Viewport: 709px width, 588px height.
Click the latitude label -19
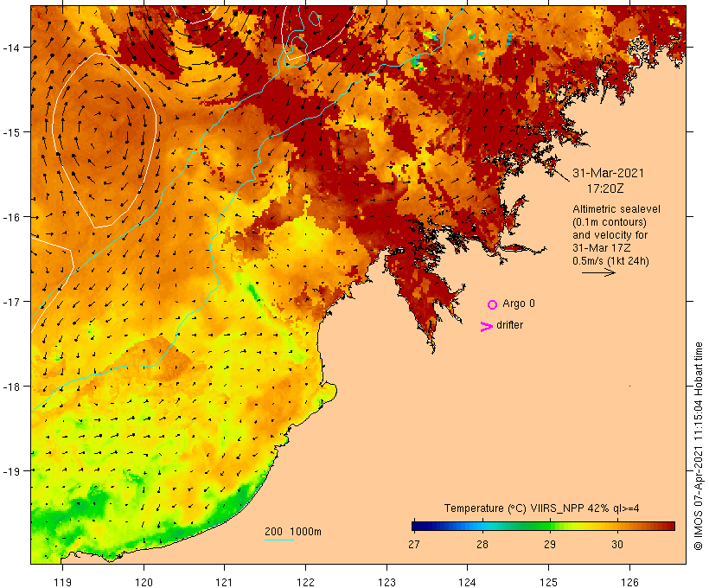[10, 471]
